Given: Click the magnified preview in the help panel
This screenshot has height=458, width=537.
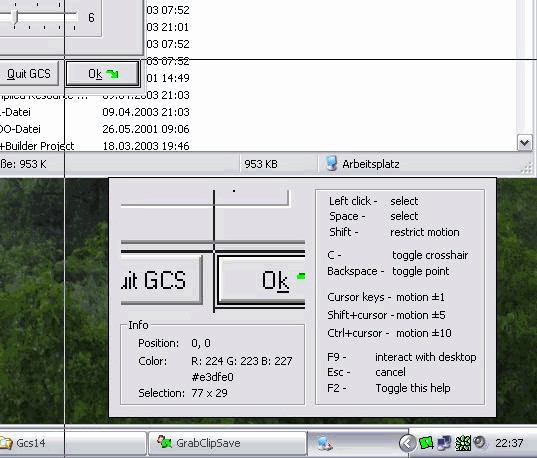Looking at the screenshot, I should pyautogui.click(x=213, y=251).
